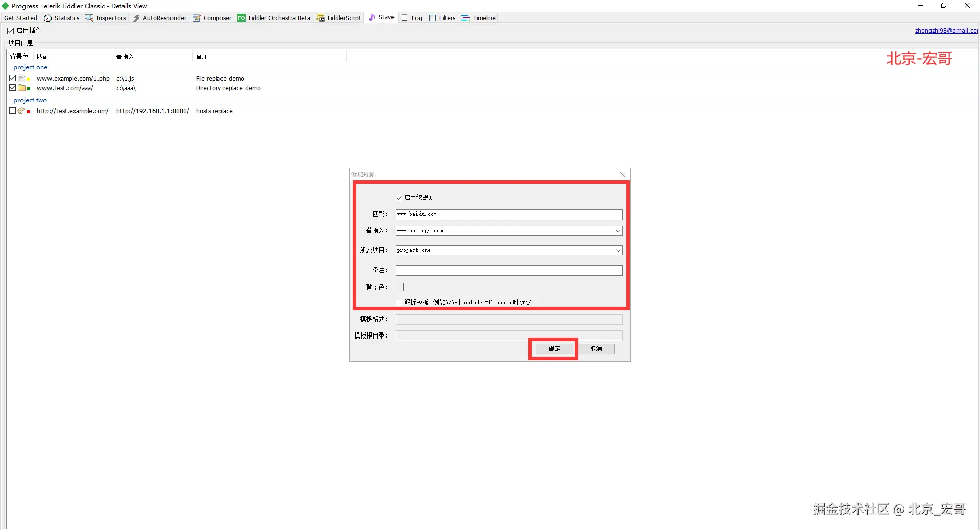Minimize the Fiddler Classic window
This screenshot has height=530, width=980.
921,6
